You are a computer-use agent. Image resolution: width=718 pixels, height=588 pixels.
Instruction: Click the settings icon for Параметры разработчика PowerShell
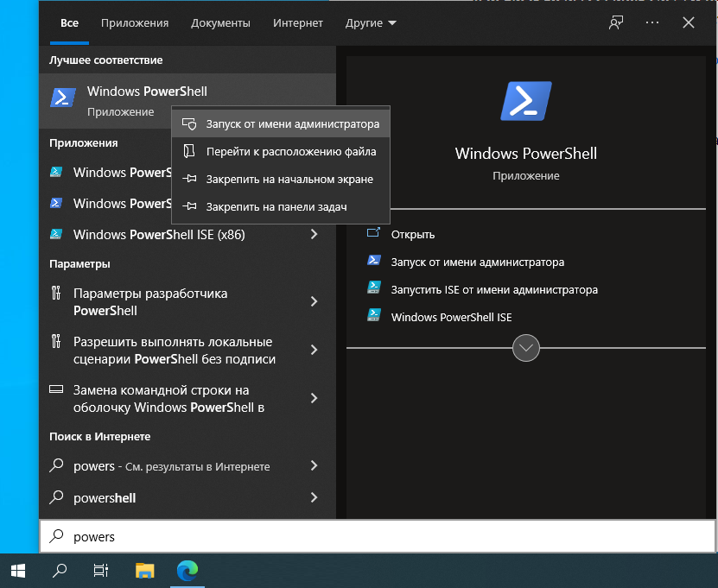click(56, 293)
